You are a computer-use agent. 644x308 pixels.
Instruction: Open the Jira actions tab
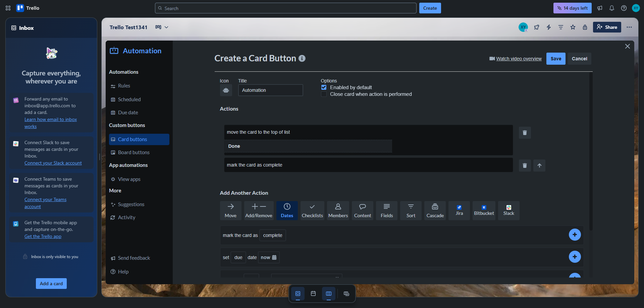[459, 210]
